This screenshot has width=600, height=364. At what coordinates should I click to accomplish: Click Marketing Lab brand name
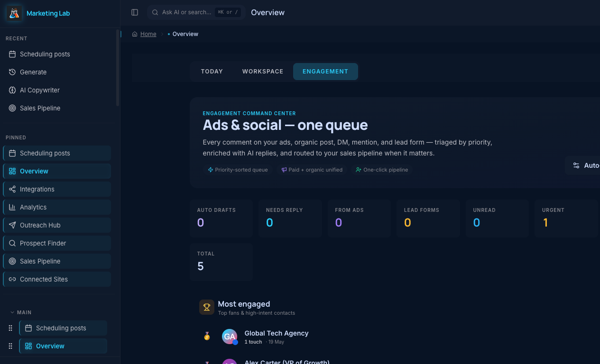[48, 13]
